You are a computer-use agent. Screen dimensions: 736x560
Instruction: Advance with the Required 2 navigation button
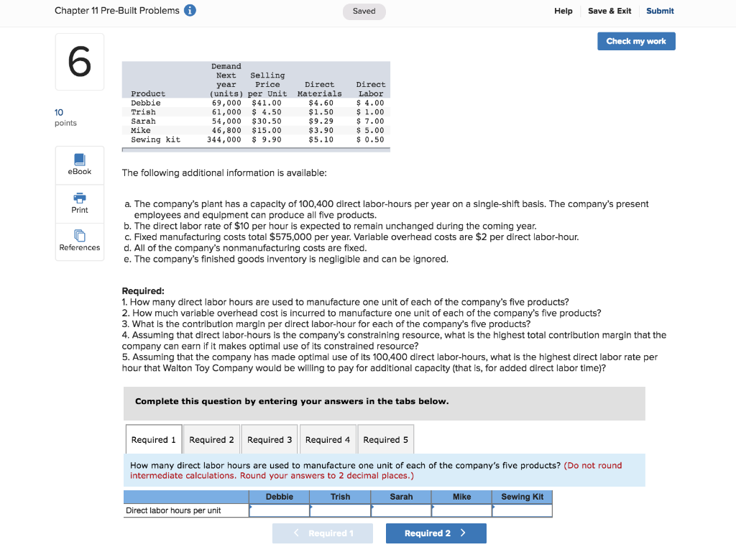tap(436, 533)
